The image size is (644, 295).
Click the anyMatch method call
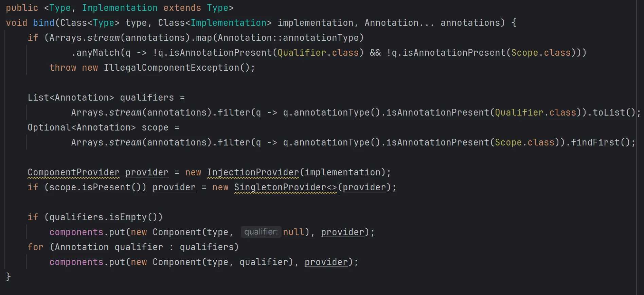tap(98, 53)
